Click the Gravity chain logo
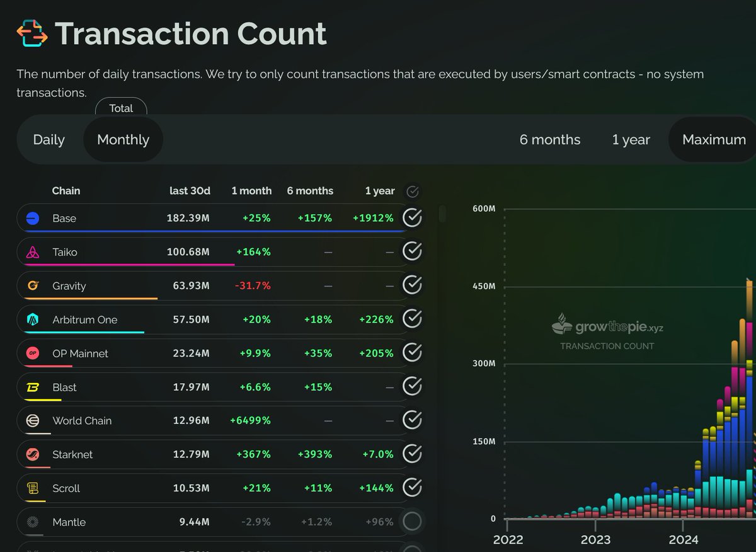Image resolution: width=756 pixels, height=552 pixels. coord(33,286)
